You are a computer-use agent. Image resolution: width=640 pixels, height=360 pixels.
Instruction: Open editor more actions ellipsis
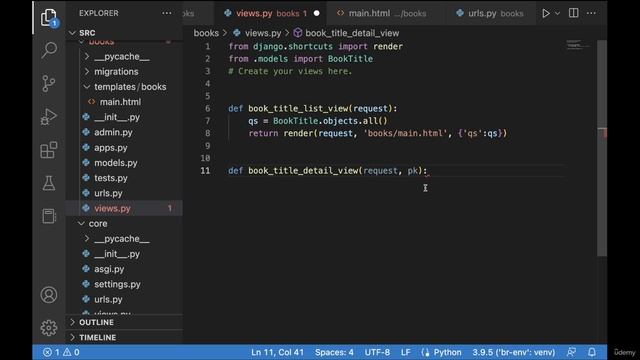pos(591,13)
